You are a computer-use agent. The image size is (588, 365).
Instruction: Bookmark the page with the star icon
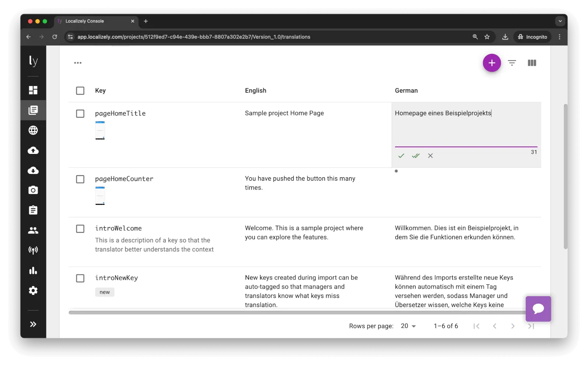(487, 37)
